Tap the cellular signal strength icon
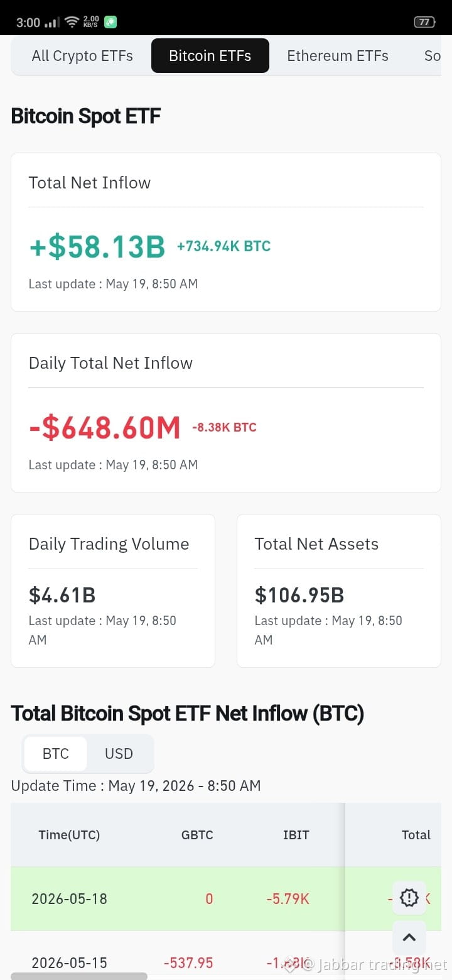Viewport: 452px width, 980px height. [53, 23]
